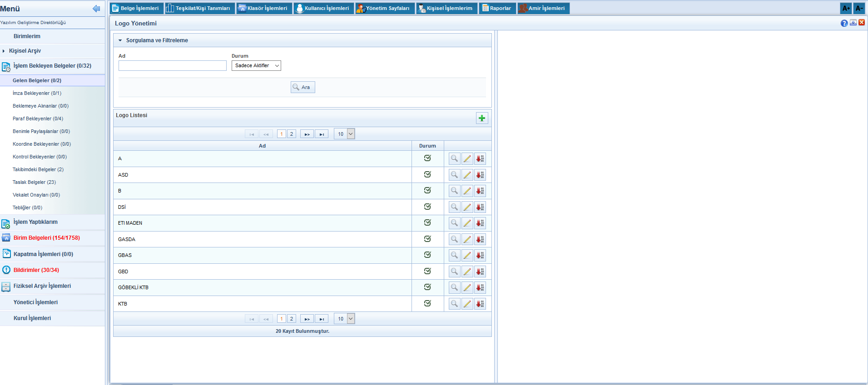Open the Durum dropdown showing Sadece Aktifler
This screenshot has width=868, height=385.
[x=256, y=66]
